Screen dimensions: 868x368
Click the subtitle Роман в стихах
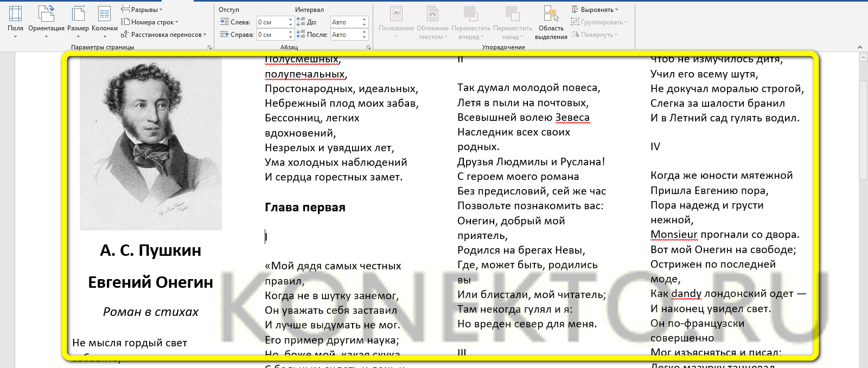click(151, 312)
